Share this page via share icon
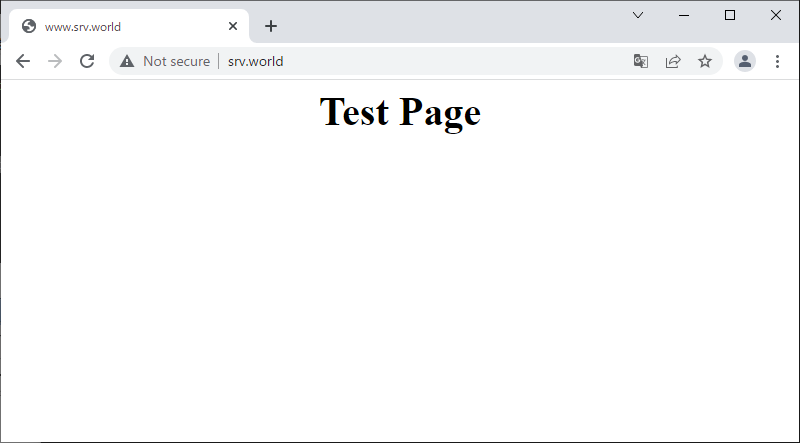 (673, 61)
